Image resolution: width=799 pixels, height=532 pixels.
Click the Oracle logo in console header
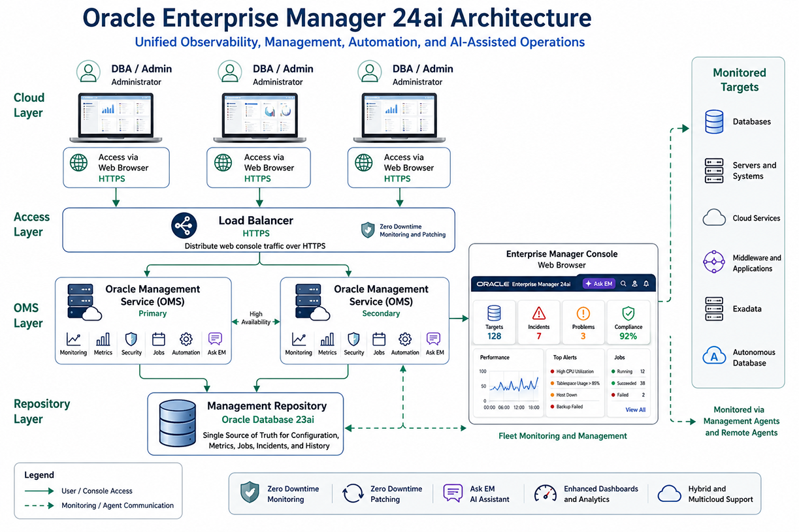(x=493, y=284)
